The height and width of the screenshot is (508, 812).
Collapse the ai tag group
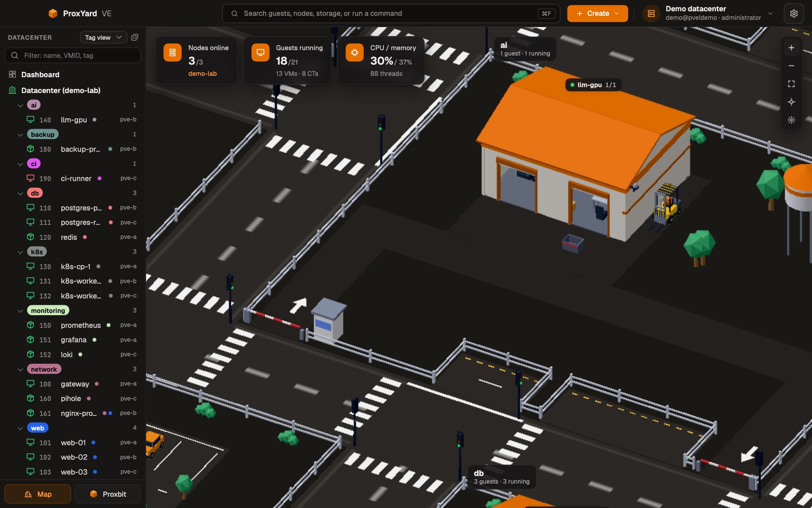[x=20, y=105]
